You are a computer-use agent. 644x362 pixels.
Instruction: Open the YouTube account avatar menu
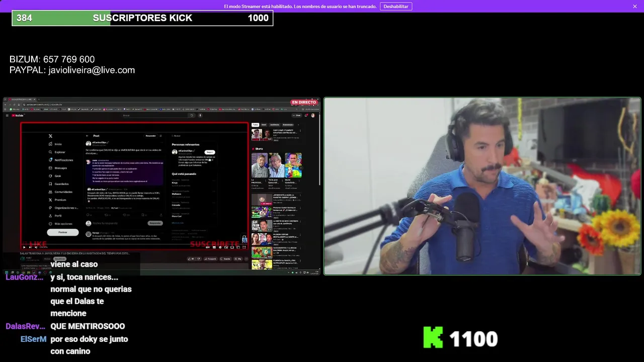pyautogui.click(x=313, y=115)
